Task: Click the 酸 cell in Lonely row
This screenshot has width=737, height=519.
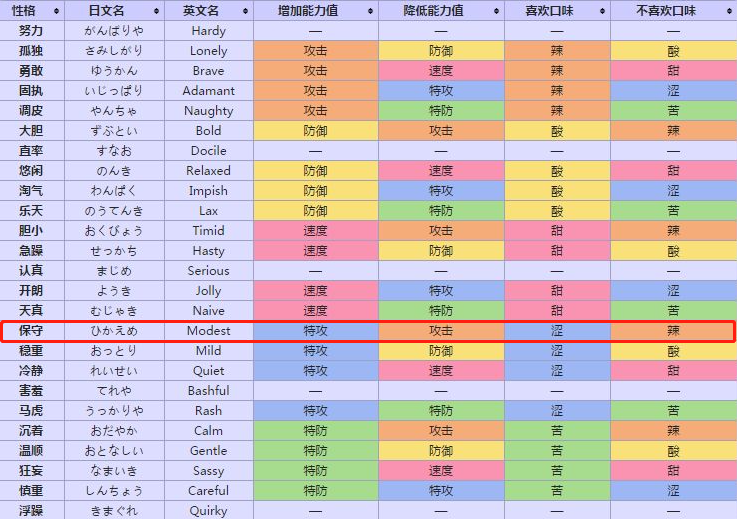Action: (673, 51)
